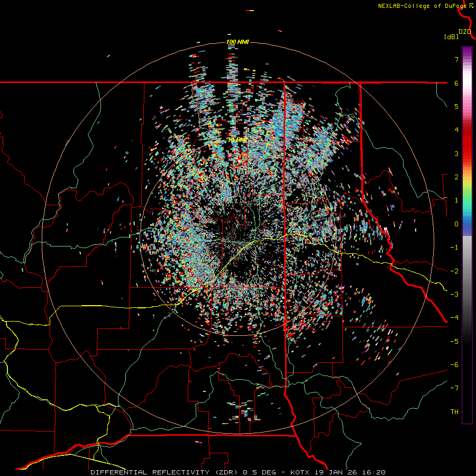Click the "1" value on color scale
The width and height of the screenshot is (476, 476).
tap(456, 200)
